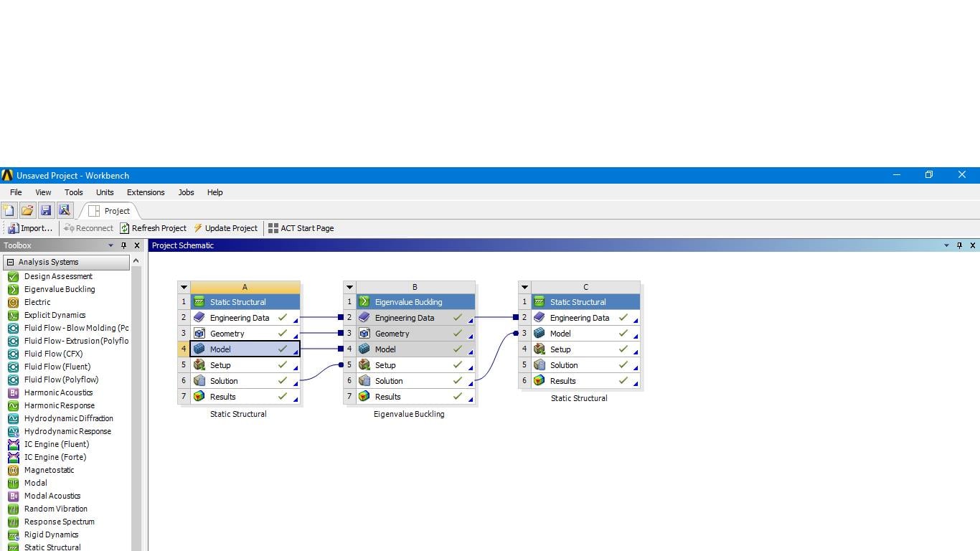Open the system C dropdown menu

click(x=524, y=287)
